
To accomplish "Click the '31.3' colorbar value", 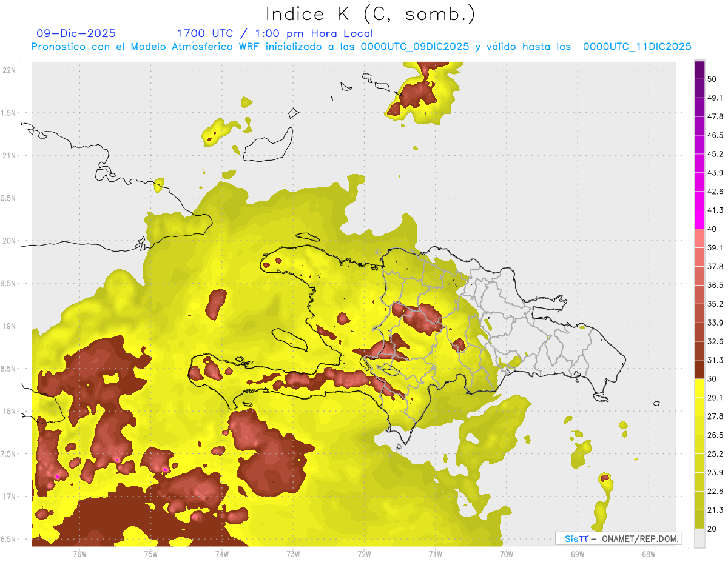I will point(715,360).
